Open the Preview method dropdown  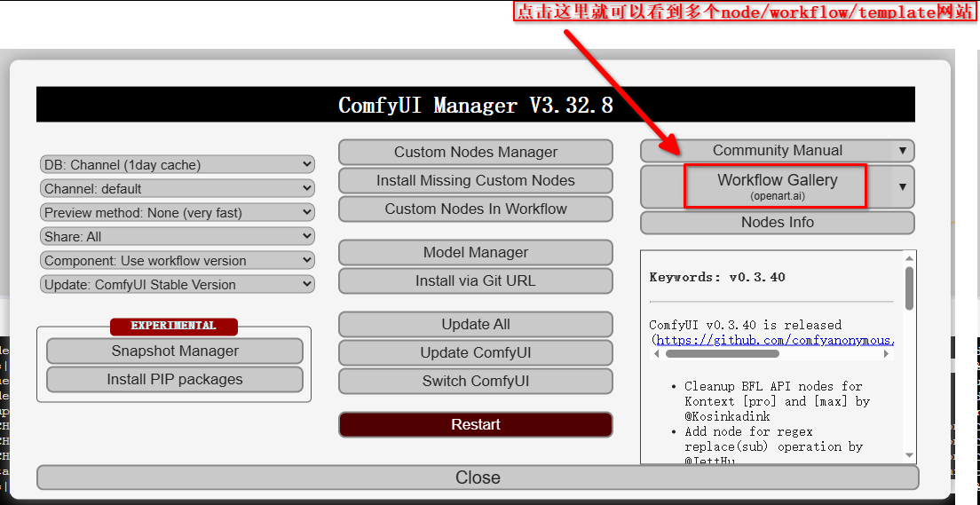point(178,212)
